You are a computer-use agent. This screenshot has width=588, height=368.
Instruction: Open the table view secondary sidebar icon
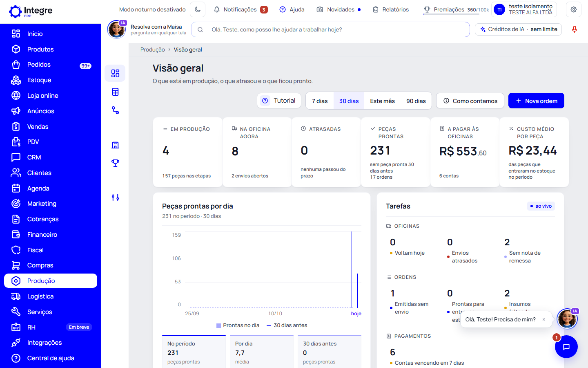[115, 92]
